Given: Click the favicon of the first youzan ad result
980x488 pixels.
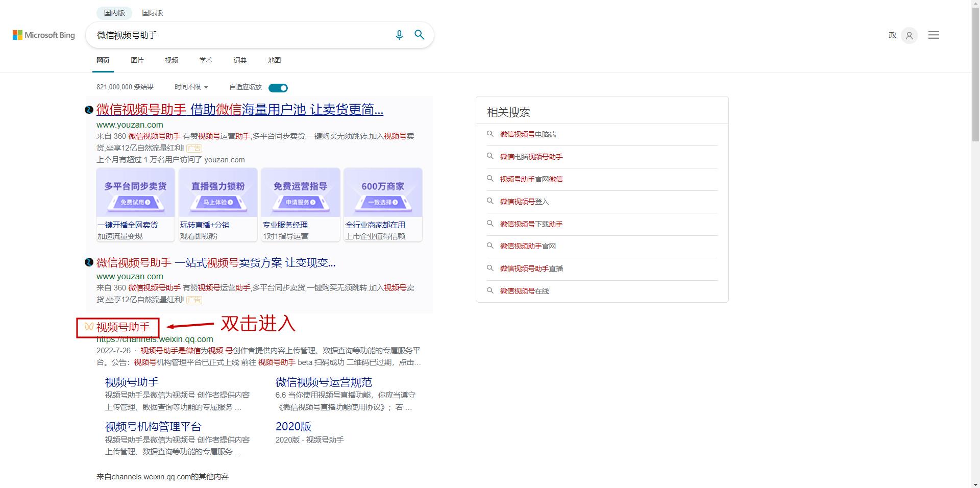Looking at the screenshot, I should [x=89, y=110].
